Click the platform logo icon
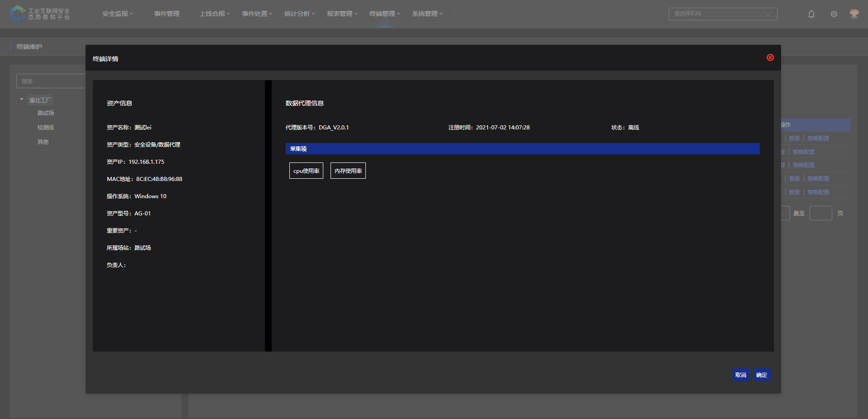 [17, 14]
